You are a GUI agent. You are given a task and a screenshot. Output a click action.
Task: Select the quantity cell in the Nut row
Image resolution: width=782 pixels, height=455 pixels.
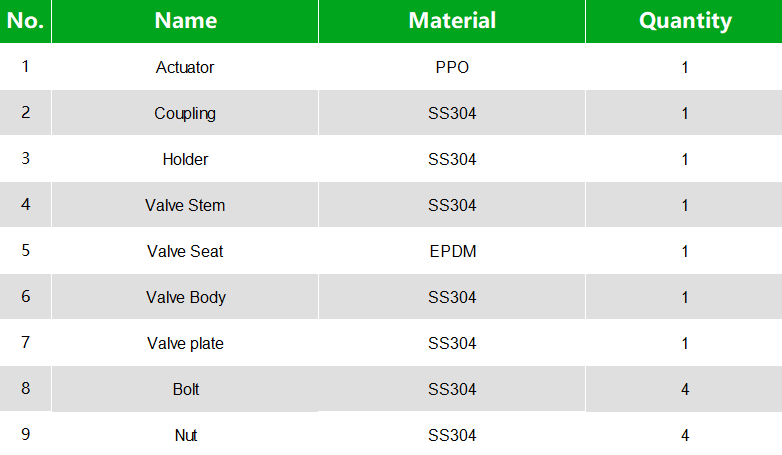pos(685,436)
